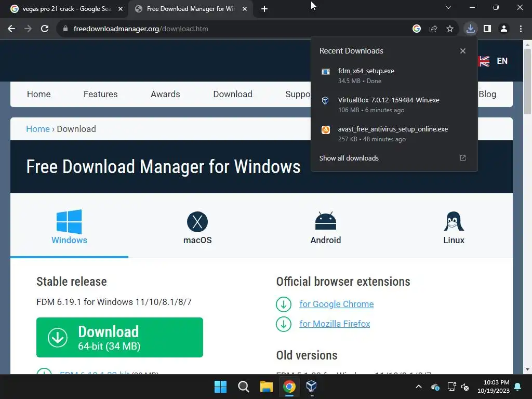532x399 pixels.
Task: Open the for Google Chrome extension link
Action: [336, 304]
